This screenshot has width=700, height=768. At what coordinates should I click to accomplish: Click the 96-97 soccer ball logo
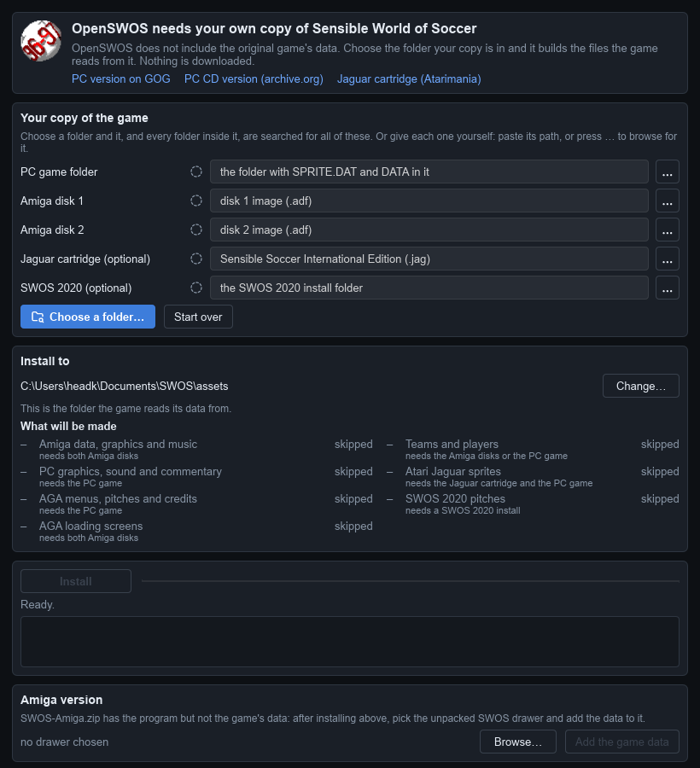click(41, 41)
